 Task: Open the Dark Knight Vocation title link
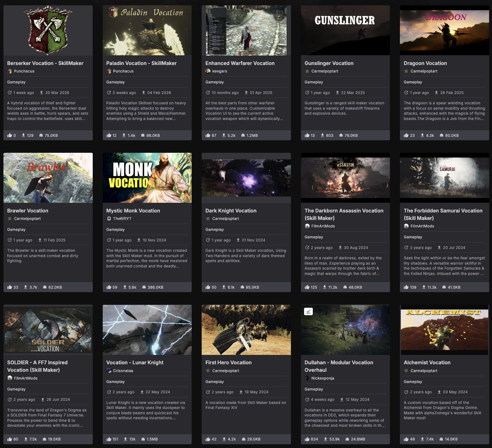tap(231, 211)
